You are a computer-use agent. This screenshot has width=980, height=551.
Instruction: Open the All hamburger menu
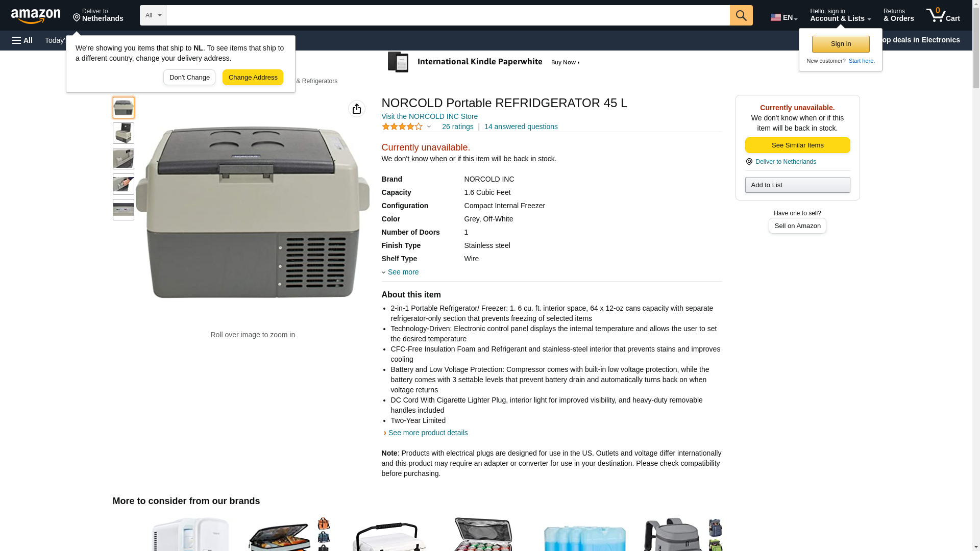[22, 40]
